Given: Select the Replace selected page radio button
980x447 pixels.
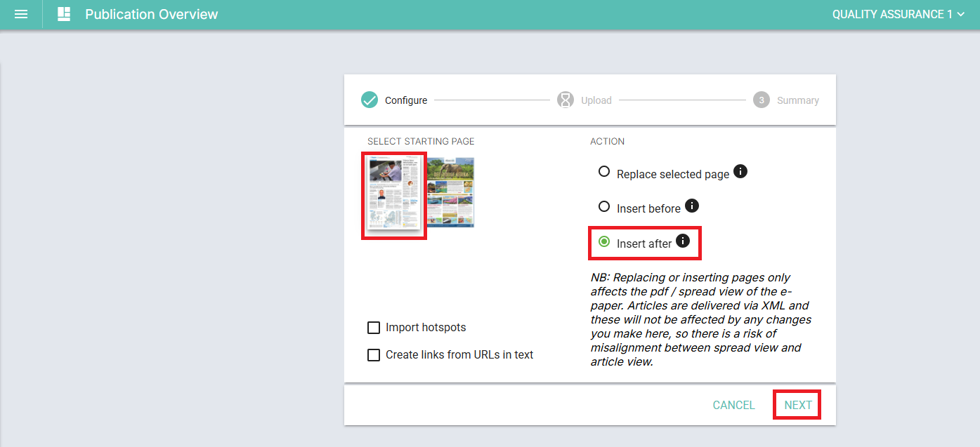Looking at the screenshot, I should point(603,171).
